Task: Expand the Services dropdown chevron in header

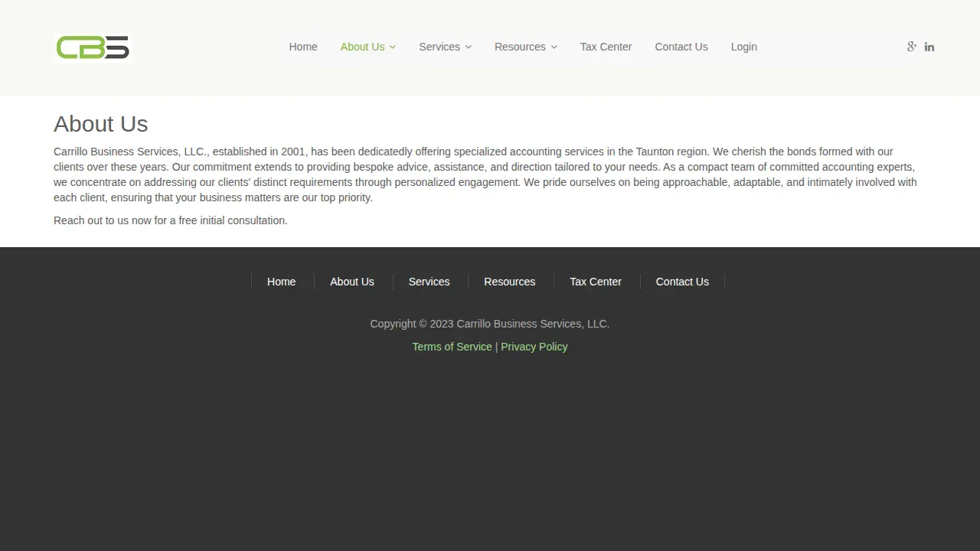Action: [x=469, y=47]
